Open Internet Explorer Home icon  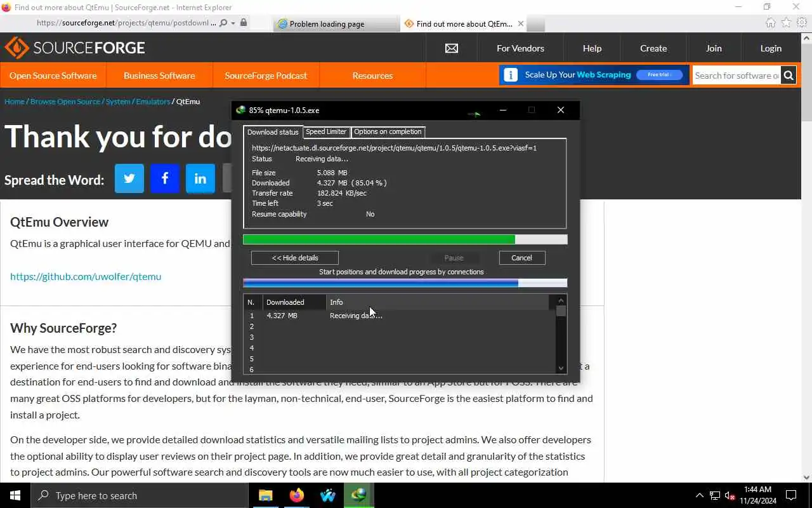(771, 23)
